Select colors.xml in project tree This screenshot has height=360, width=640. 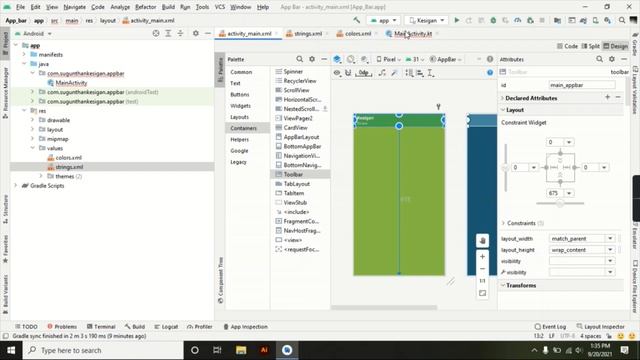coord(68,158)
